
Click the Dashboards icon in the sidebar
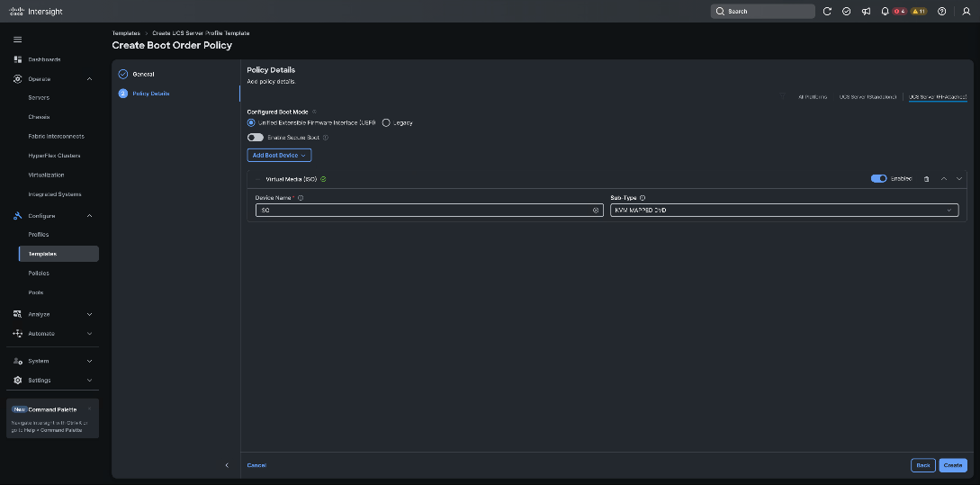click(17, 59)
